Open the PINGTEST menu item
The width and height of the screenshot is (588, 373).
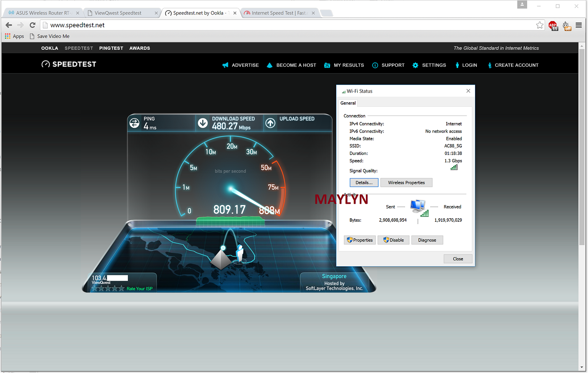(111, 48)
